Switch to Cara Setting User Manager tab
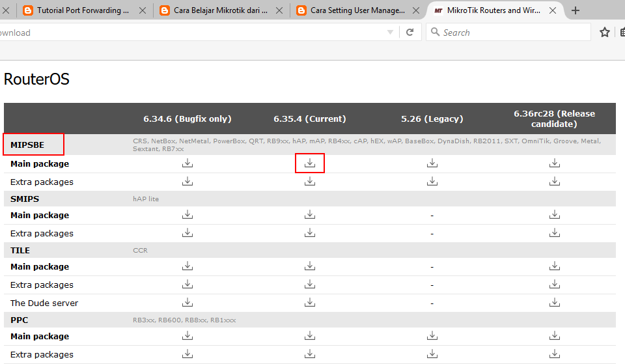This screenshot has width=625, height=364. pyautogui.click(x=357, y=10)
